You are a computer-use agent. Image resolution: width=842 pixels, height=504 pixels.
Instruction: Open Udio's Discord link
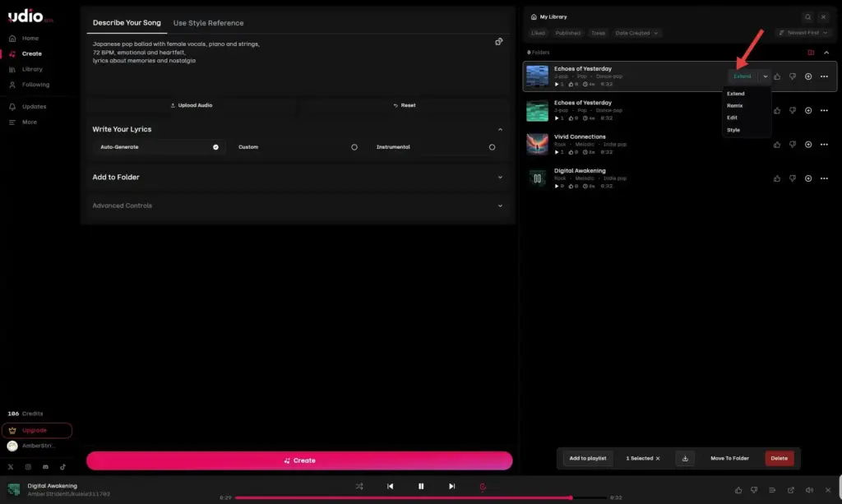(x=46, y=467)
